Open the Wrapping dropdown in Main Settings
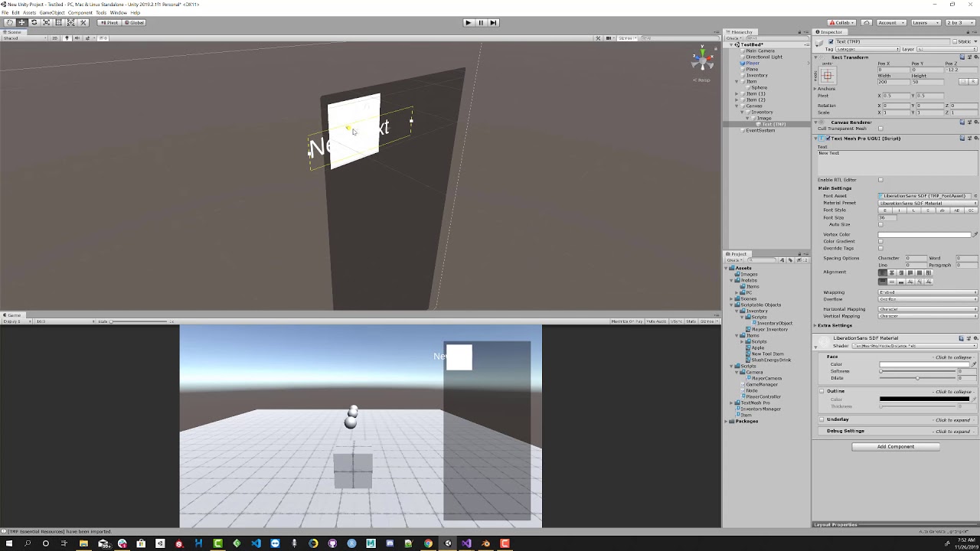 click(x=926, y=292)
